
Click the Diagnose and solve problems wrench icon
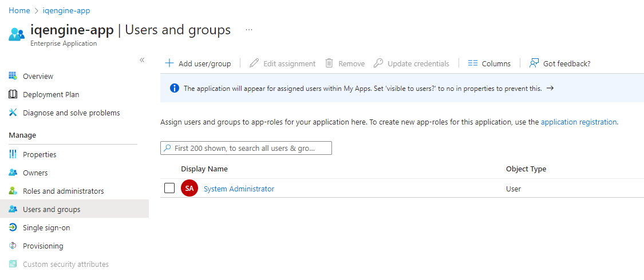point(13,113)
